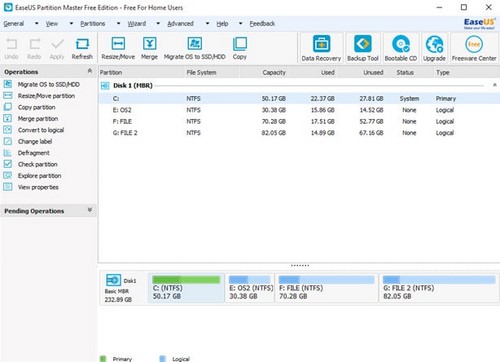This screenshot has height=362, width=500.
Task: Expand the Pending Operations panel
Action: pos(90,210)
